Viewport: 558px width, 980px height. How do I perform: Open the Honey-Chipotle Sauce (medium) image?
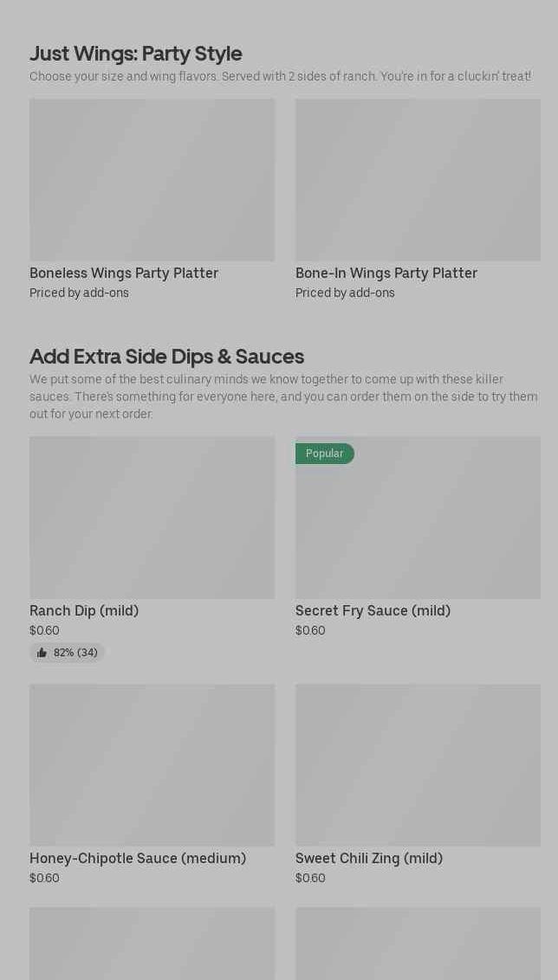point(152,765)
